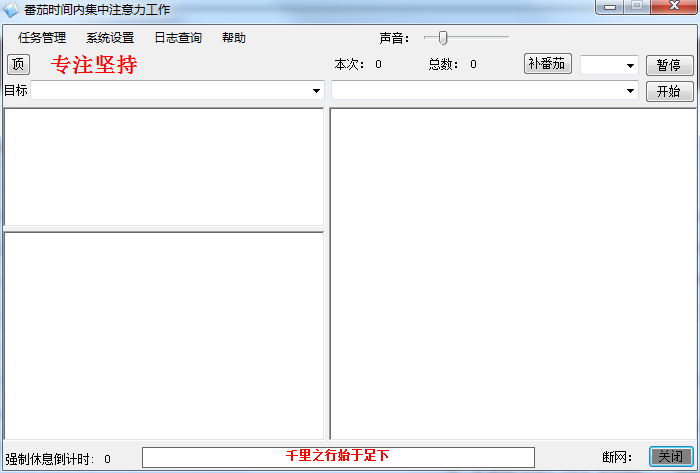This screenshot has width=700, height=473.
Task: Expand the 目标 dropdown list
Action: (317, 91)
